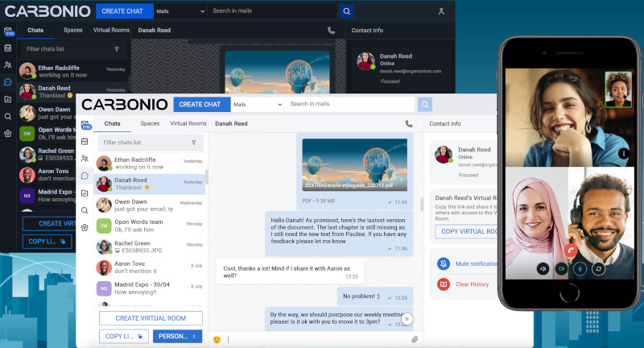Screen dimensions: 644x348
Task: Click the phone call icon in light chat header
Action: coord(409,124)
